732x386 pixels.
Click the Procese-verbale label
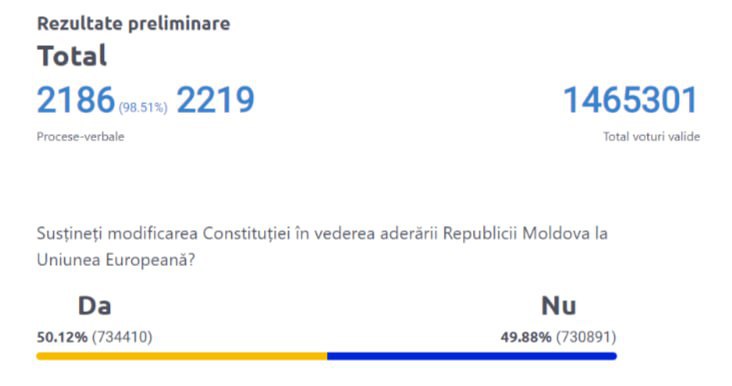(x=81, y=137)
